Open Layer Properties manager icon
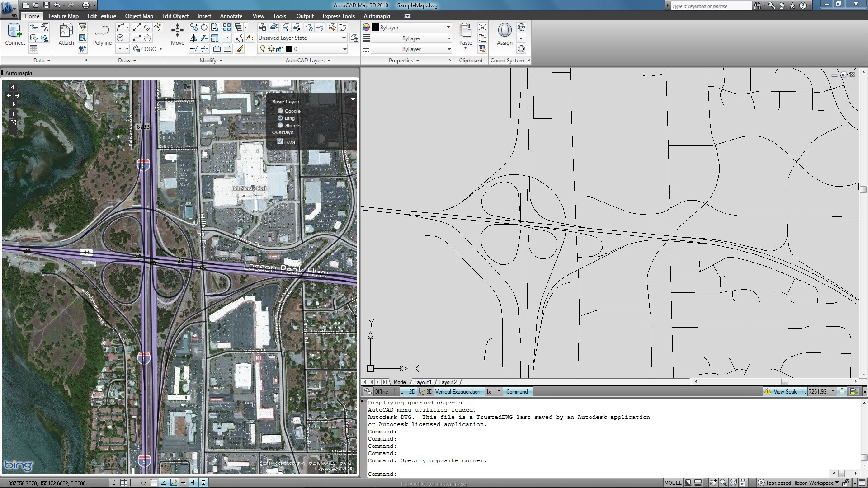Screen dimensions: 868x488 (x=262, y=27)
